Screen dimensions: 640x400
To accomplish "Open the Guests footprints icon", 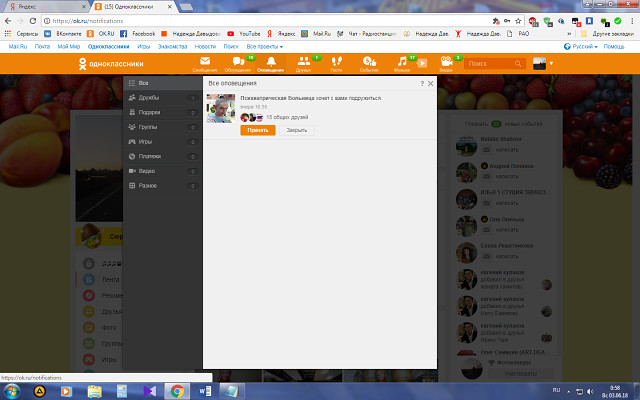I will coord(336,61).
